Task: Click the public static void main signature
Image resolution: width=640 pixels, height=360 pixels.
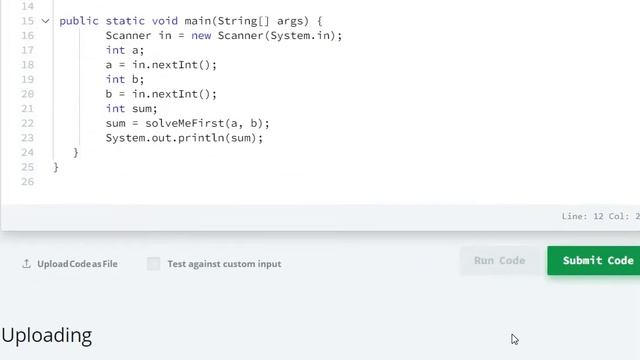Action: (x=191, y=21)
